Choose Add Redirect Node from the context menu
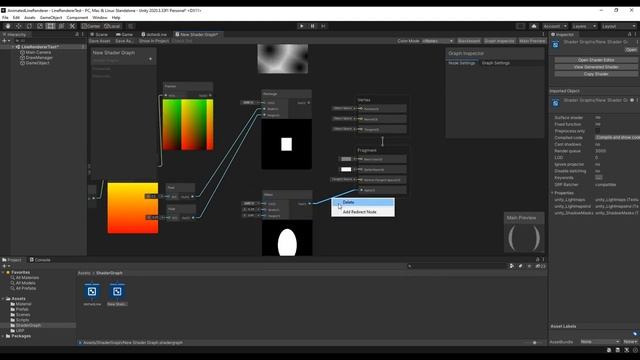The height and width of the screenshot is (360, 640). pos(363,212)
